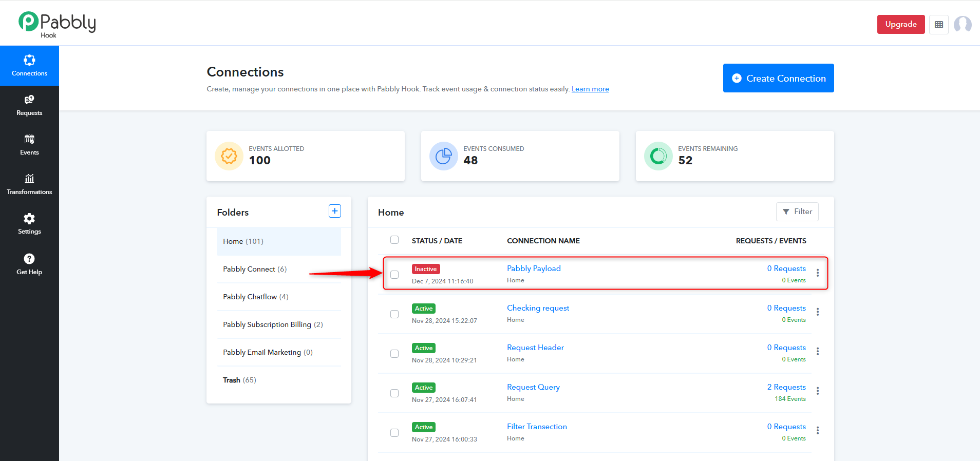The width and height of the screenshot is (980, 461).
Task: Open the Request Query connection
Action: click(x=533, y=387)
